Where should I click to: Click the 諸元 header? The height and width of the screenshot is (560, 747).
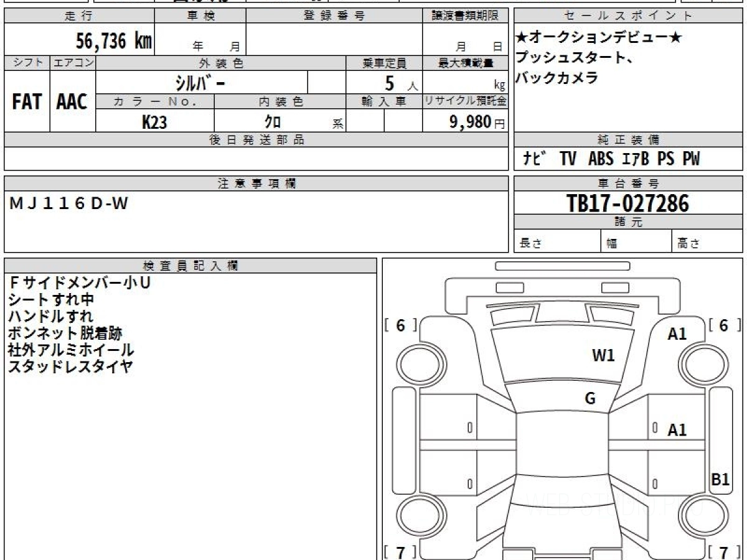(x=628, y=222)
